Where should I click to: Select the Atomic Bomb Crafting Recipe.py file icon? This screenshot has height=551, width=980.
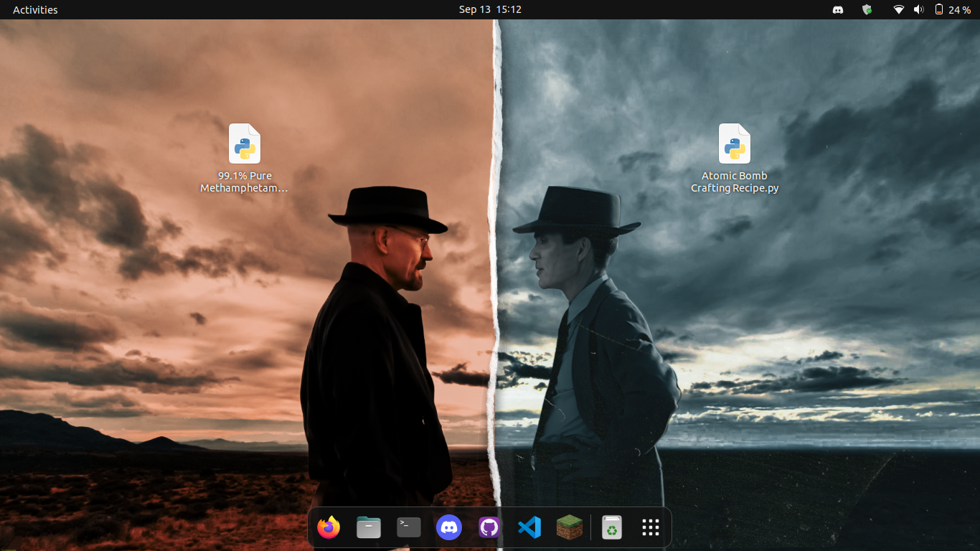[735, 143]
